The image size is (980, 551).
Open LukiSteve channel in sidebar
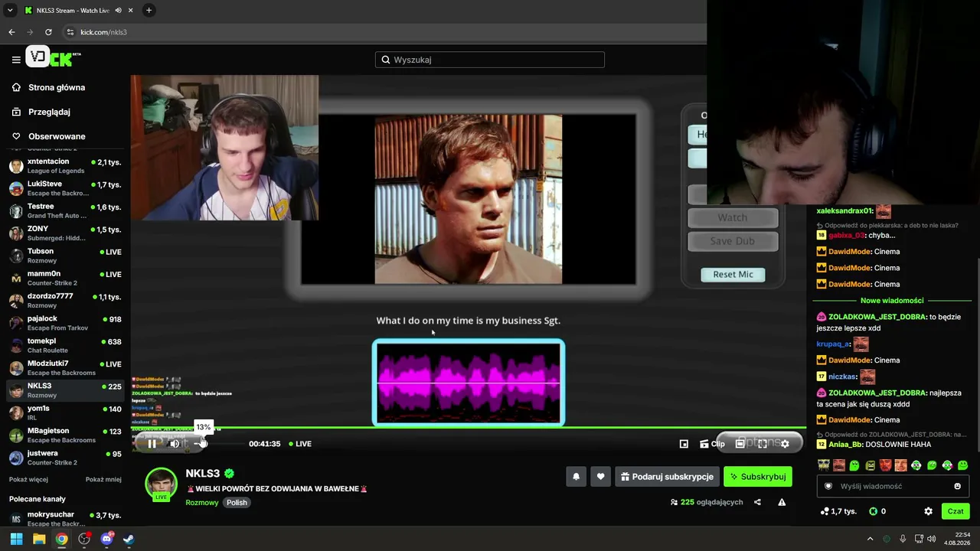[65, 188]
